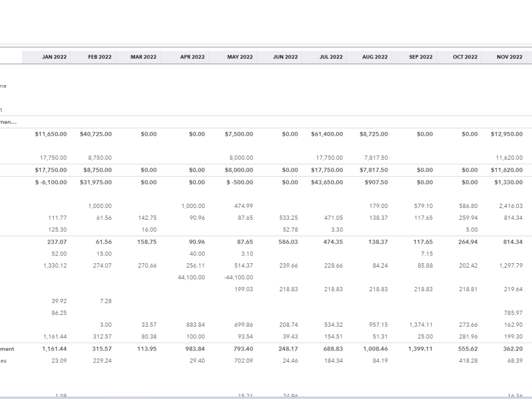Click the 281.96 amount in October

[x=468, y=337]
